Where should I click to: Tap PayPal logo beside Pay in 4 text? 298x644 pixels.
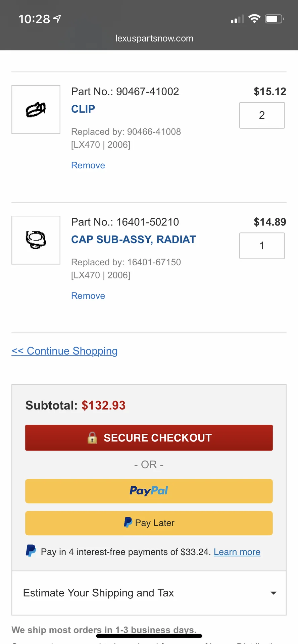(31, 551)
